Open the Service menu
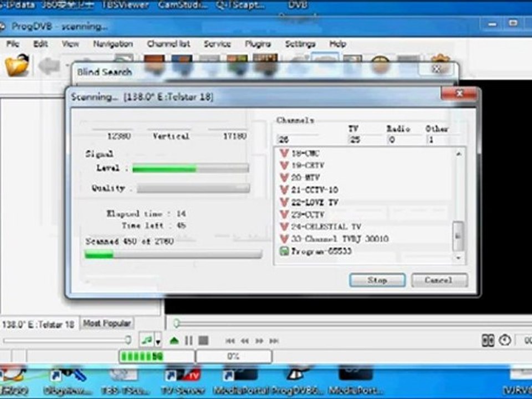This screenshot has width=532, height=399. (x=217, y=44)
